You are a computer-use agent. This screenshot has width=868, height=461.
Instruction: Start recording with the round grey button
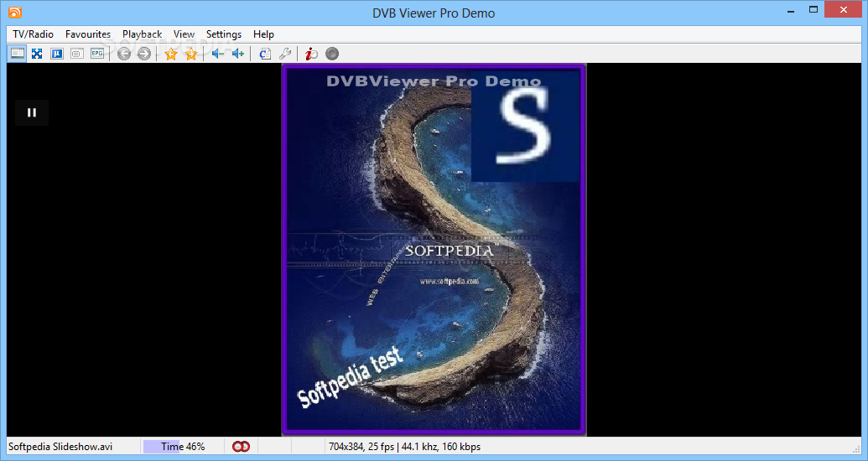click(x=332, y=54)
